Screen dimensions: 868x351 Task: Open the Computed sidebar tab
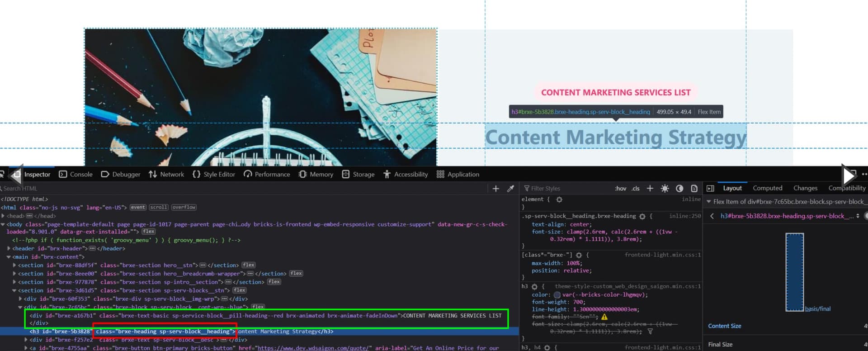tap(767, 188)
